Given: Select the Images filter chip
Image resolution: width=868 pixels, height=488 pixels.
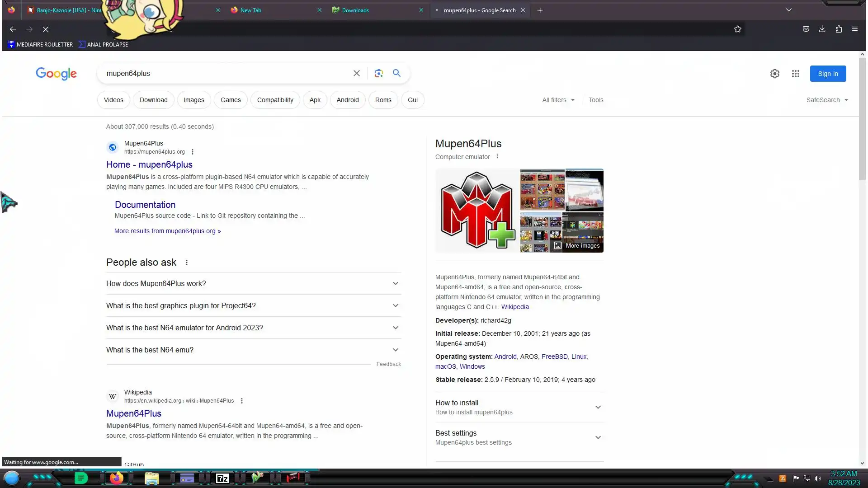Looking at the screenshot, I should click(x=194, y=100).
